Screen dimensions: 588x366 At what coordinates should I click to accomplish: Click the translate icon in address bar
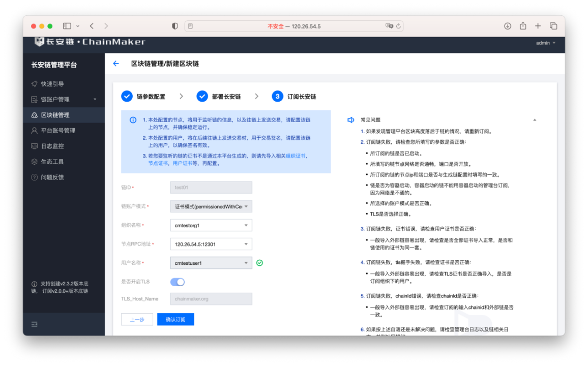(x=389, y=26)
